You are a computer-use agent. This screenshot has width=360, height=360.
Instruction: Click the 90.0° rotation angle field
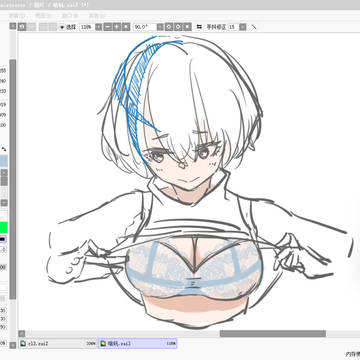pos(145,27)
